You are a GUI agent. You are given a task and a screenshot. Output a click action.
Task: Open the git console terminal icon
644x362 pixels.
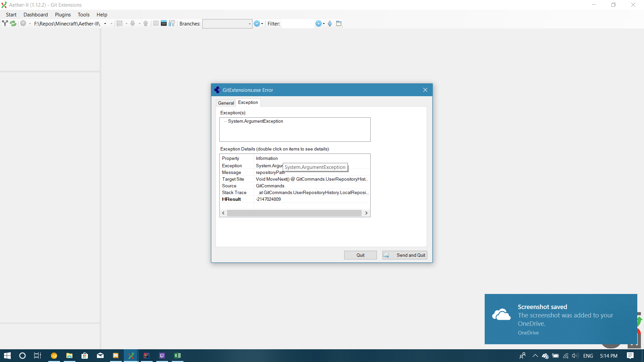tap(164, 23)
